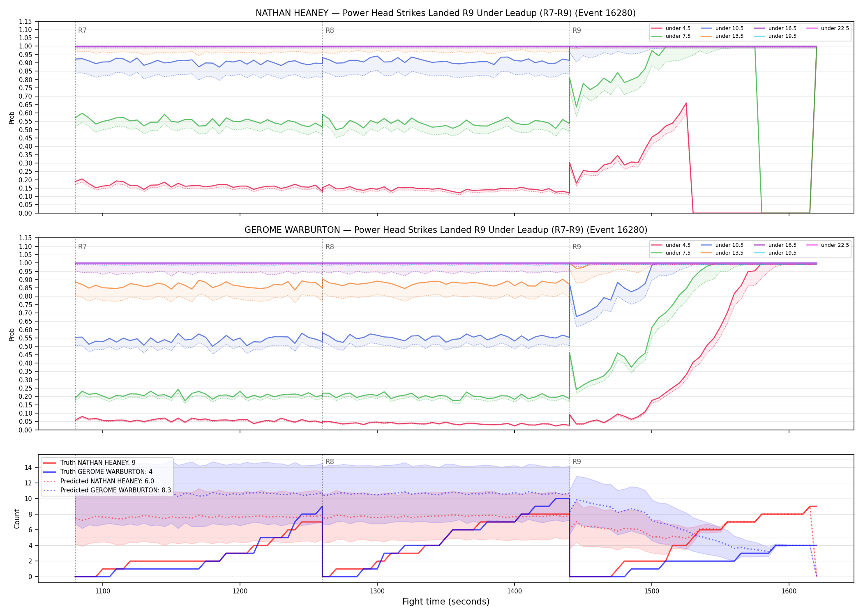863x616 pixels.
Task: Click the 1600 x-axis tick label
Action: [789, 591]
